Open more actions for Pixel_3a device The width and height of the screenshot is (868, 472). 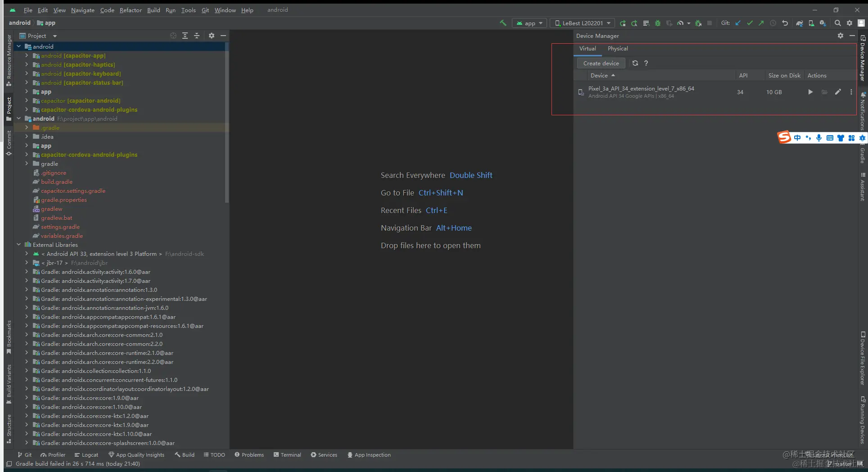click(851, 92)
